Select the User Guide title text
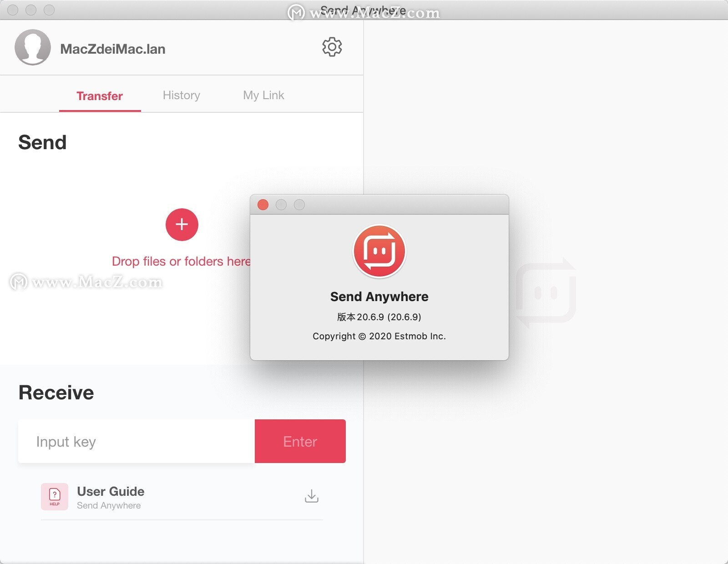The height and width of the screenshot is (564, 728). [x=111, y=491]
